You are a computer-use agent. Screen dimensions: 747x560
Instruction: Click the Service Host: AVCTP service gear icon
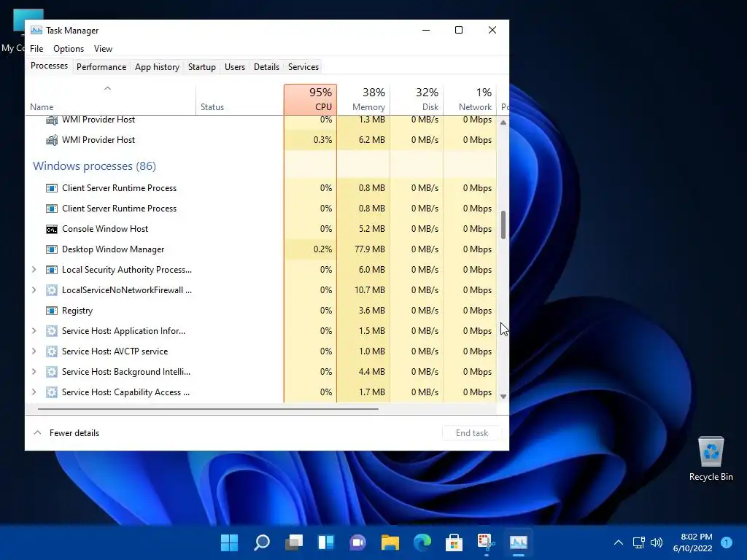click(52, 351)
